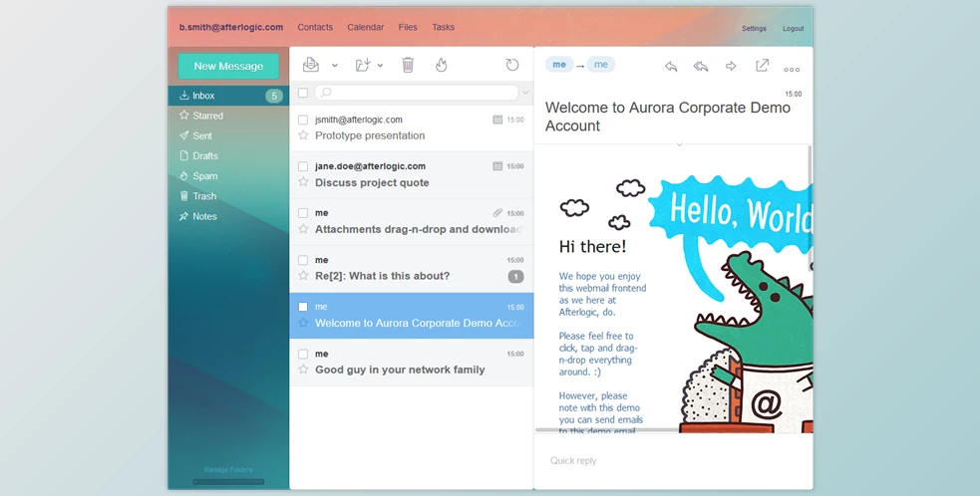980x496 pixels.
Task: Click the Inbox unread count badge
Action: 274,96
